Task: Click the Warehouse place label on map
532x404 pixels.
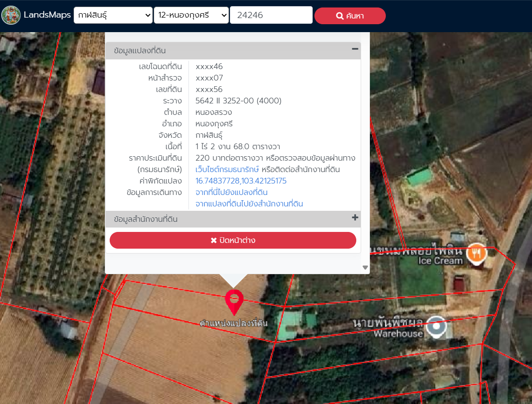Action: pyautogui.click(x=398, y=334)
